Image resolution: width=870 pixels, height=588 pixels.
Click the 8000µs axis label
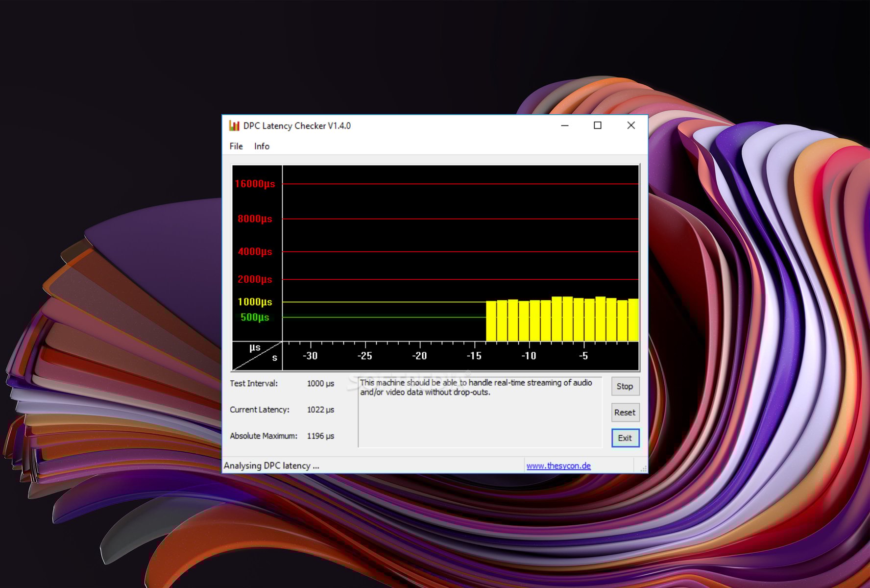click(x=255, y=219)
